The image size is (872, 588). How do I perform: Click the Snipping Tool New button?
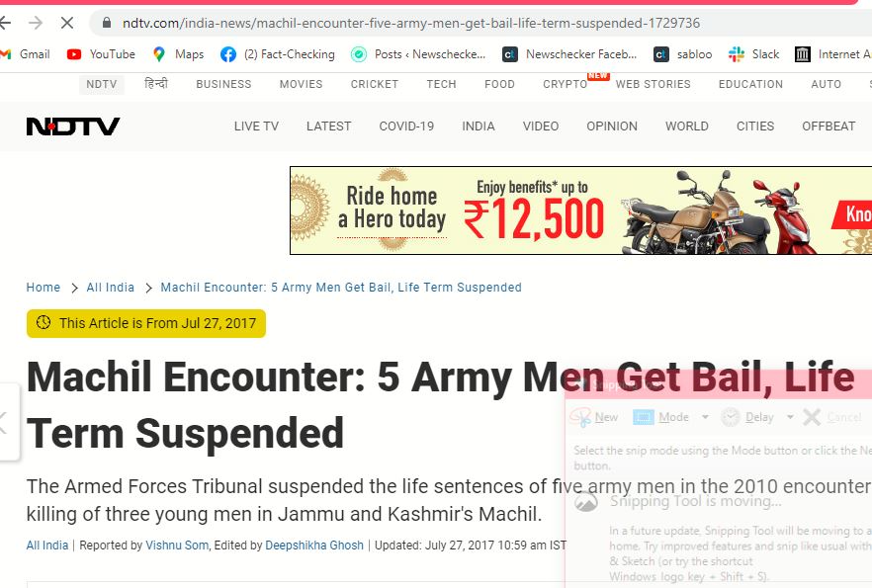point(594,417)
